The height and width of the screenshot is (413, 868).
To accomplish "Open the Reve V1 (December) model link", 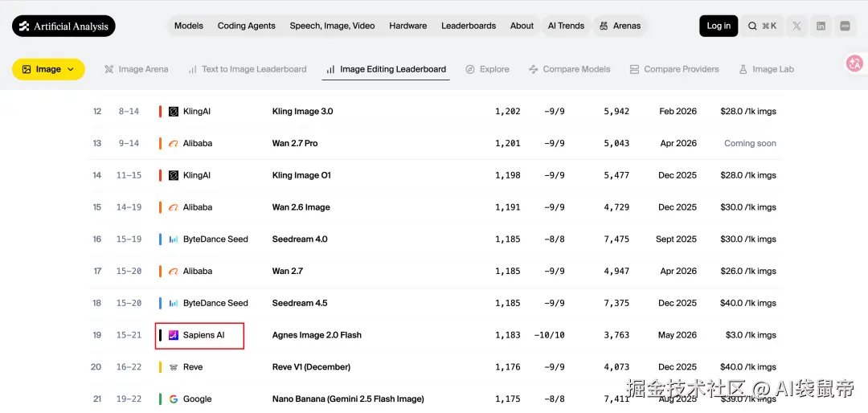I will [x=311, y=367].
